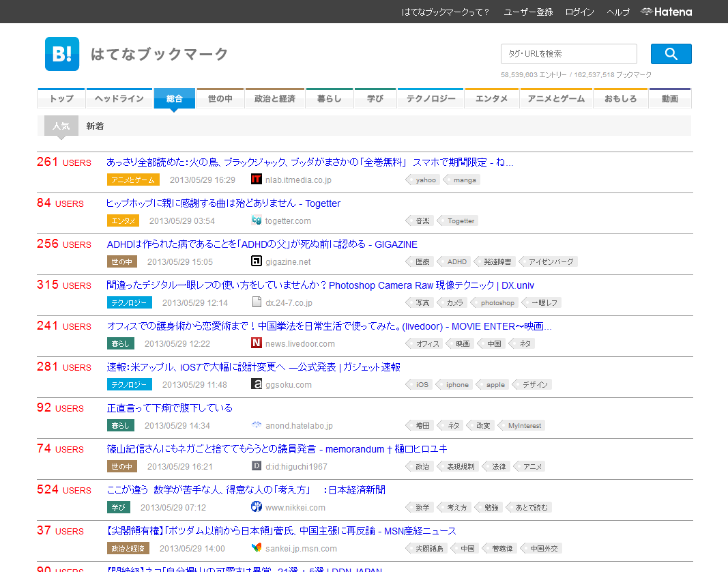The image size is (728, 572).
Task: Open the ADHD GIGAZINE article link
Action: point(262,244)
